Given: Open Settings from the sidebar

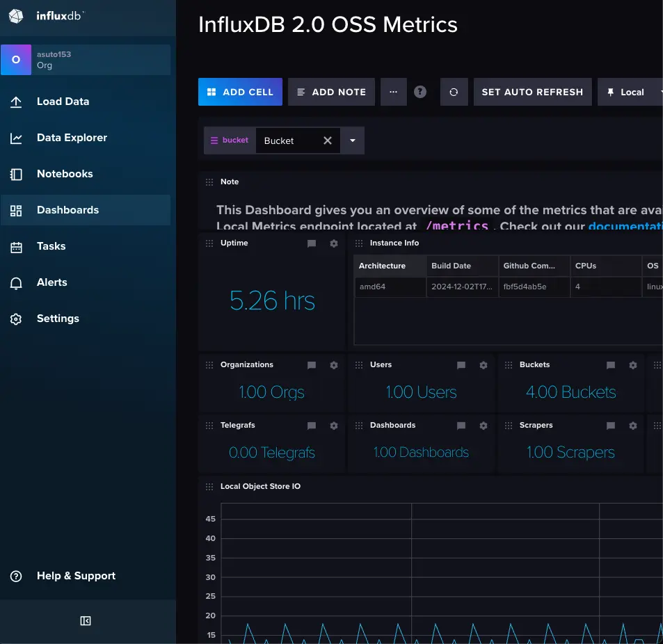Looking at the screenshot, I should tap(57, 318).
